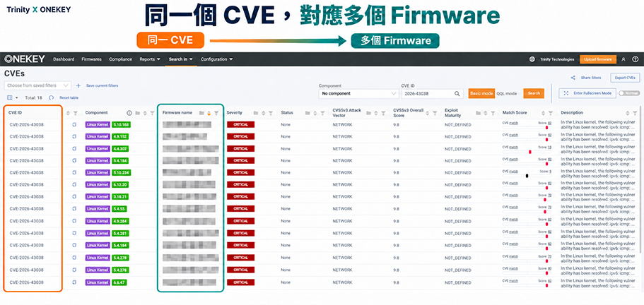Filter the Severity column
Screen dimensions: 644x305
271,113
